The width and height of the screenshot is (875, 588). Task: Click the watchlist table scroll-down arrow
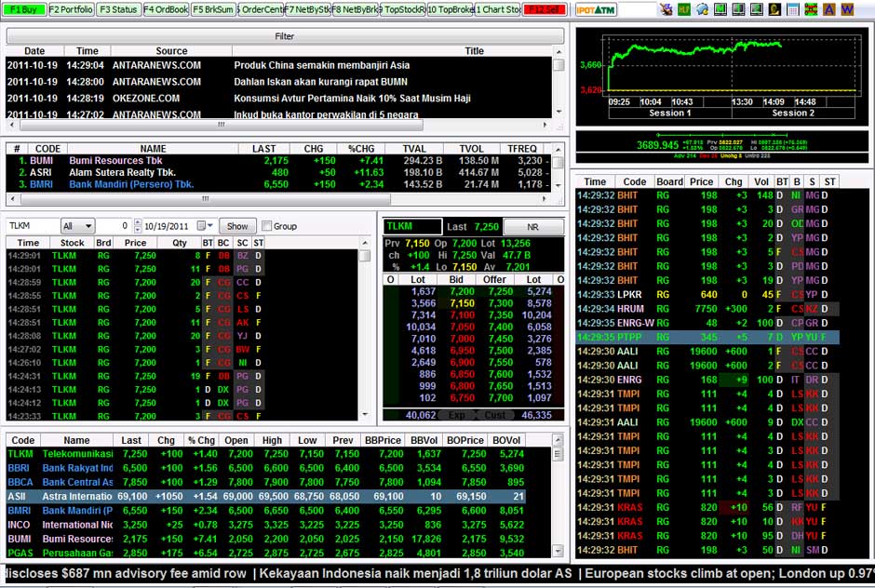pos(558,551)
